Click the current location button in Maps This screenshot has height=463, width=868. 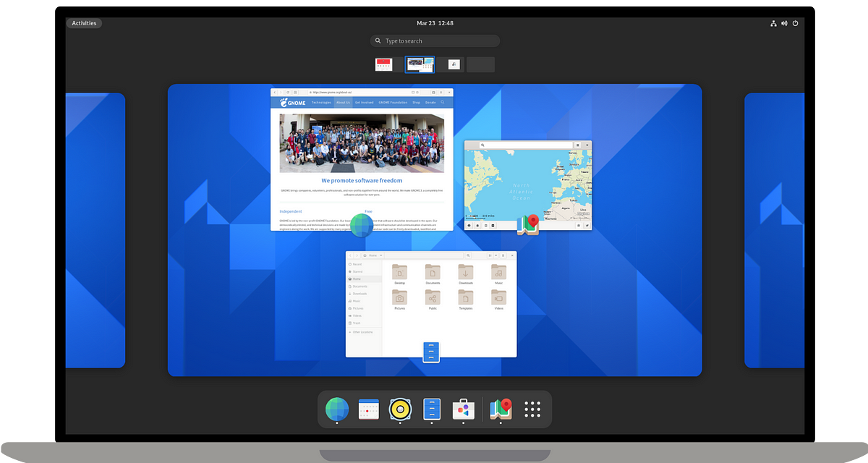(469, 226)
